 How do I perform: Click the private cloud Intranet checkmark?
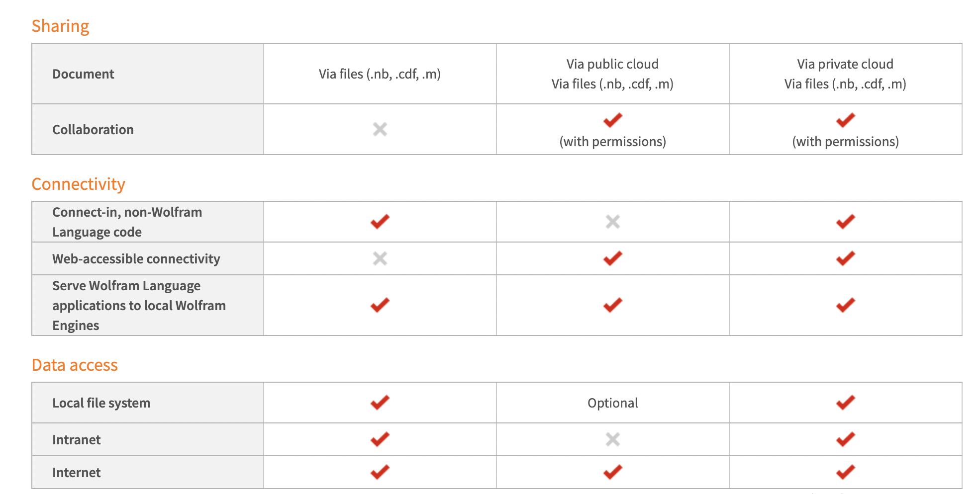[845, 439]
